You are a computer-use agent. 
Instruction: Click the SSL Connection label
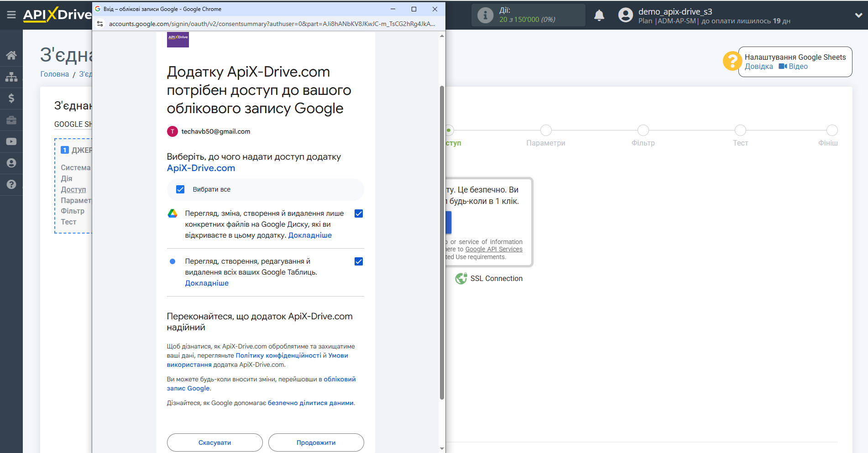pos(497,279)
